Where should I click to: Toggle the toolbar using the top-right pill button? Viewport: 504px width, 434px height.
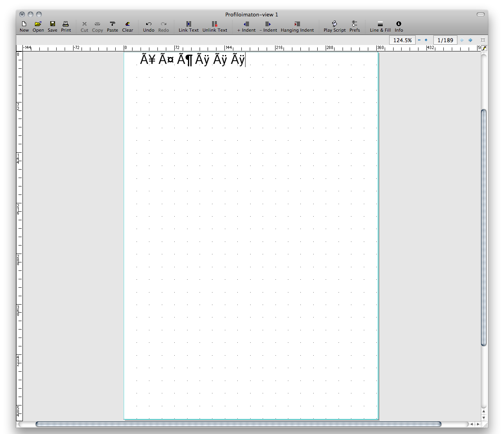(481, 14)
